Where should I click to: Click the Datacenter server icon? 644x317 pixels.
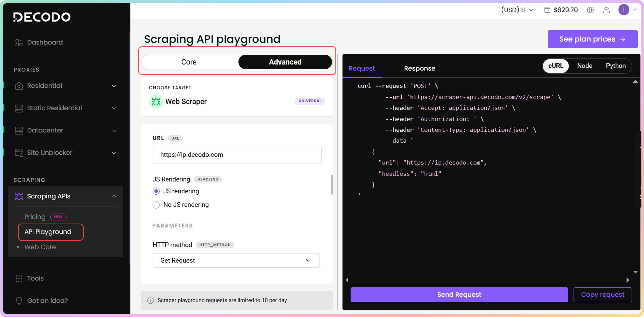coord(19,130)
